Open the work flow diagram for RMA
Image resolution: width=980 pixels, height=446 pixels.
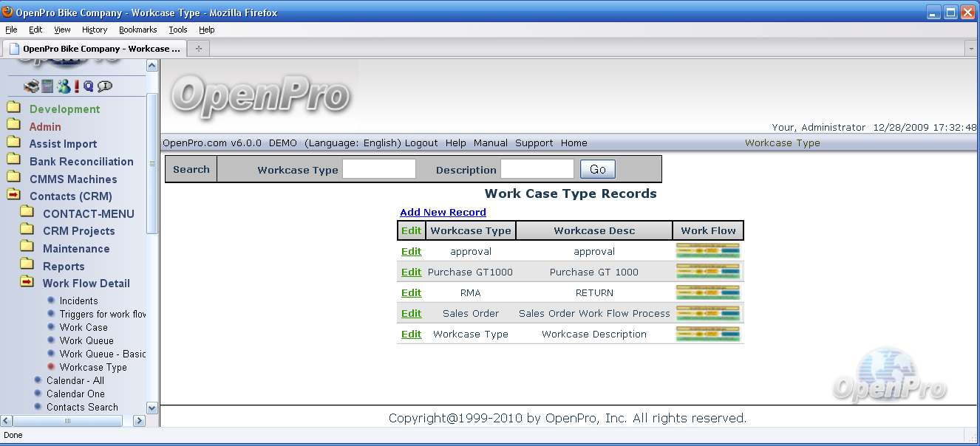click(x=707, y=293)
